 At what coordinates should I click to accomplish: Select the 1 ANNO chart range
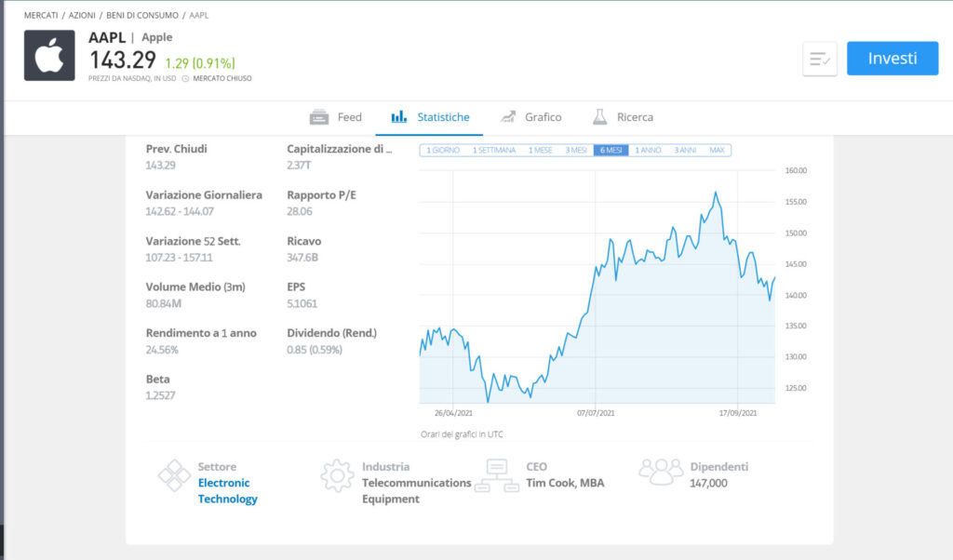pyautogui.click(x=648, y=150)
